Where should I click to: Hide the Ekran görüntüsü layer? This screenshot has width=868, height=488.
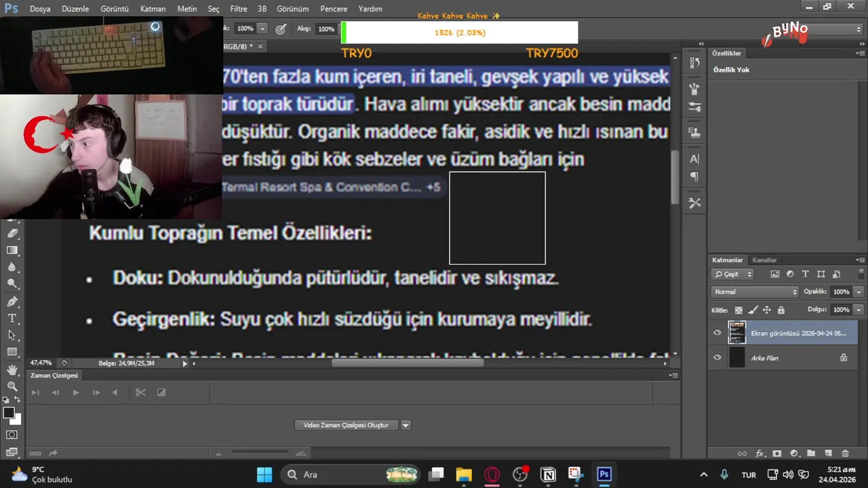(x=717, y=333)
